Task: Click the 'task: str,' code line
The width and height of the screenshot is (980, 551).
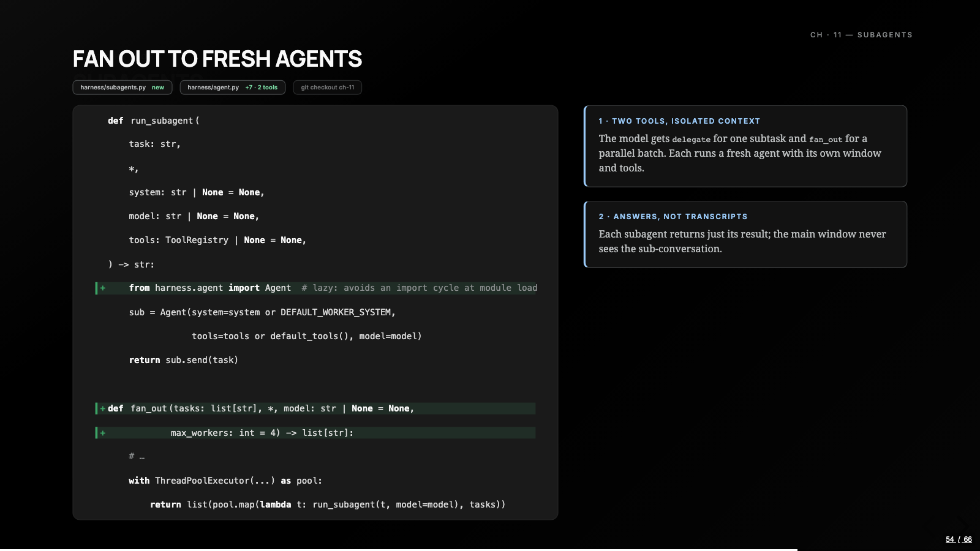Action: pos(154,144)
